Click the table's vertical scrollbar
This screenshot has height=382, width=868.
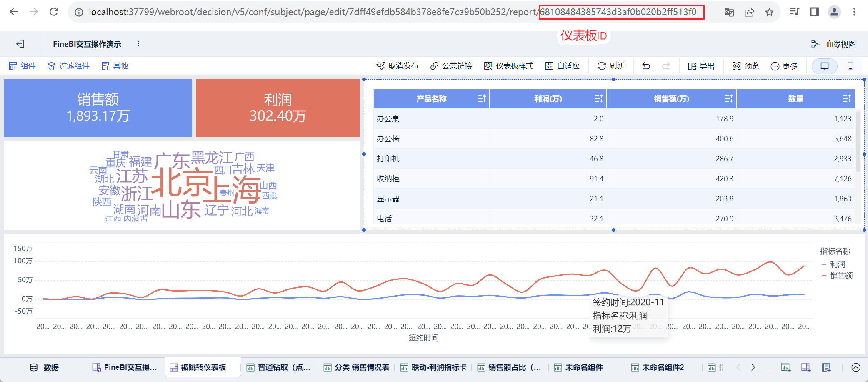[858, 141]
